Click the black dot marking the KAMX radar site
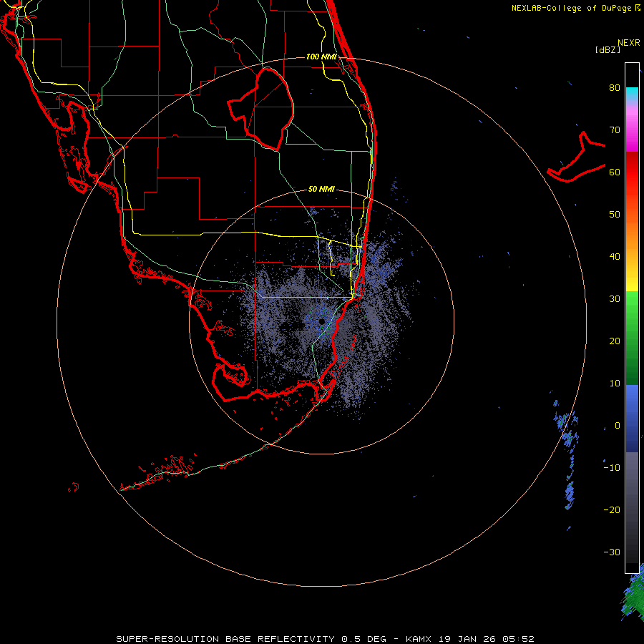The height and width of the screenshot is (644, 644). 321,321
